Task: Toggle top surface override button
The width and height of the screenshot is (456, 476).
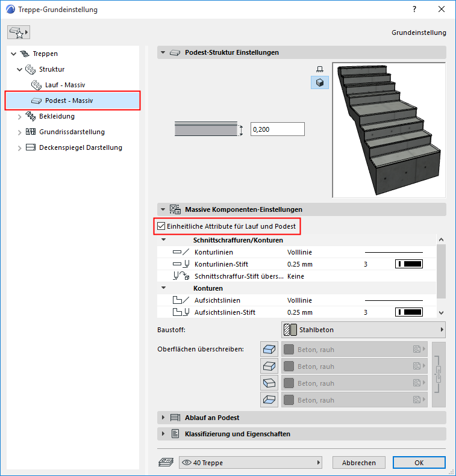Action: click(x=269, y=350)
